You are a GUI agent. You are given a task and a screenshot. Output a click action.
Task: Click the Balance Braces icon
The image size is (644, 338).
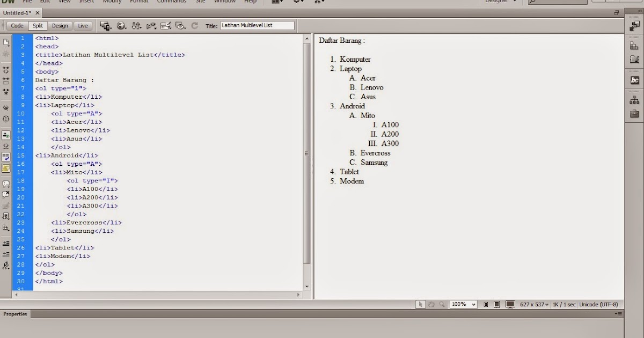pos(6,119)
